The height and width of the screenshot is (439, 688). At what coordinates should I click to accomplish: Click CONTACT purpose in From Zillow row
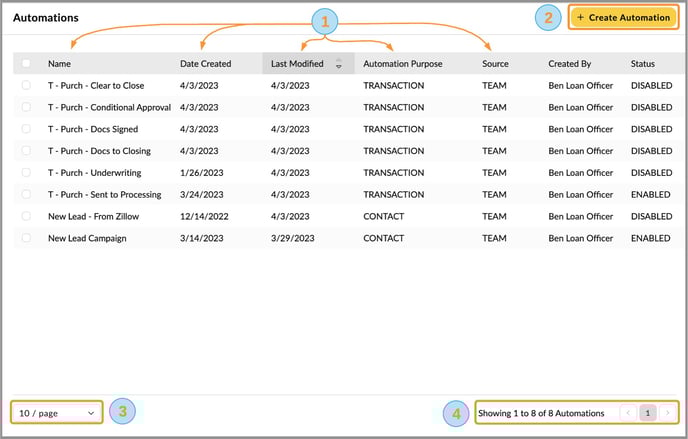[x=383, y=216]
